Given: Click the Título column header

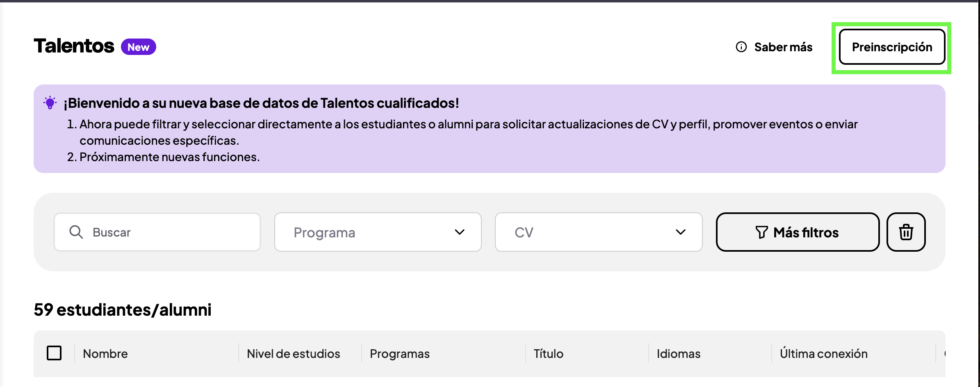Looking at the screenshot, I should (548, 353).
